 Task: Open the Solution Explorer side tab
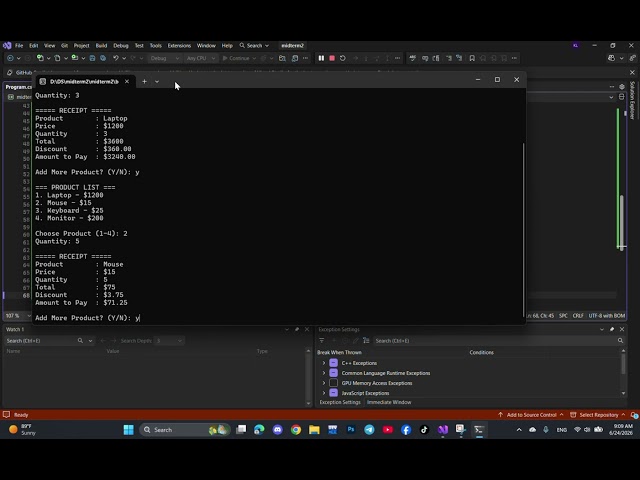pyautogui.click(x=632, y=100)
